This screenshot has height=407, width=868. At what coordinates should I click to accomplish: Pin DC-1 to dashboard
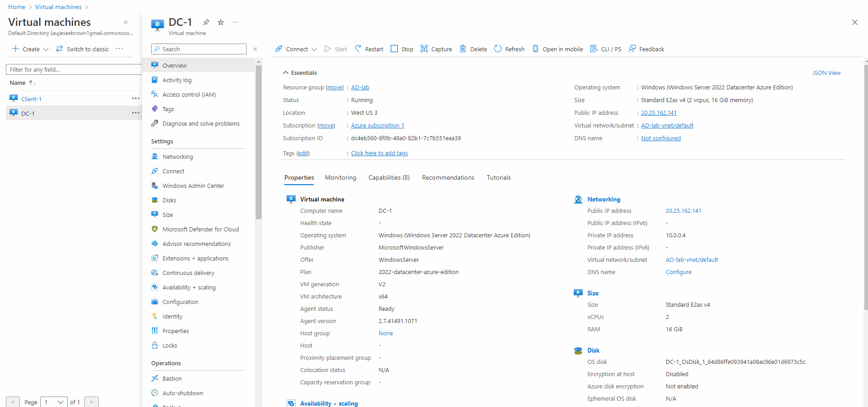tap(206, 22)
